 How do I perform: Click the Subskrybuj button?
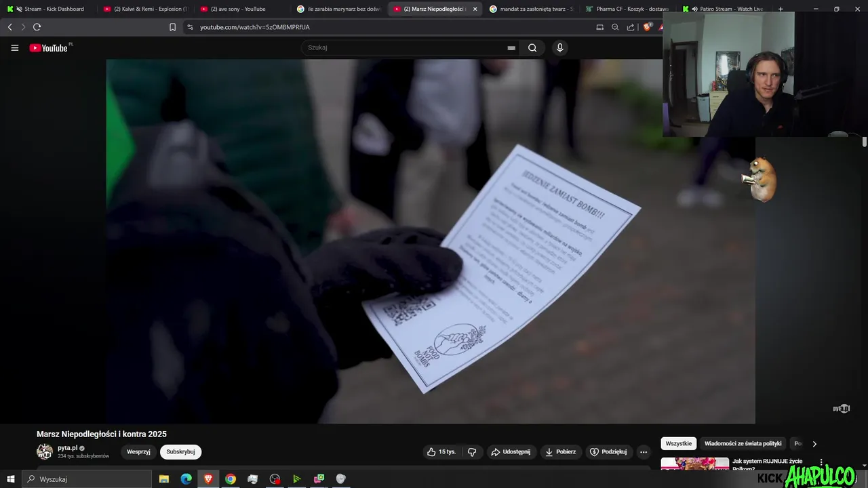[x=180, y=452]
